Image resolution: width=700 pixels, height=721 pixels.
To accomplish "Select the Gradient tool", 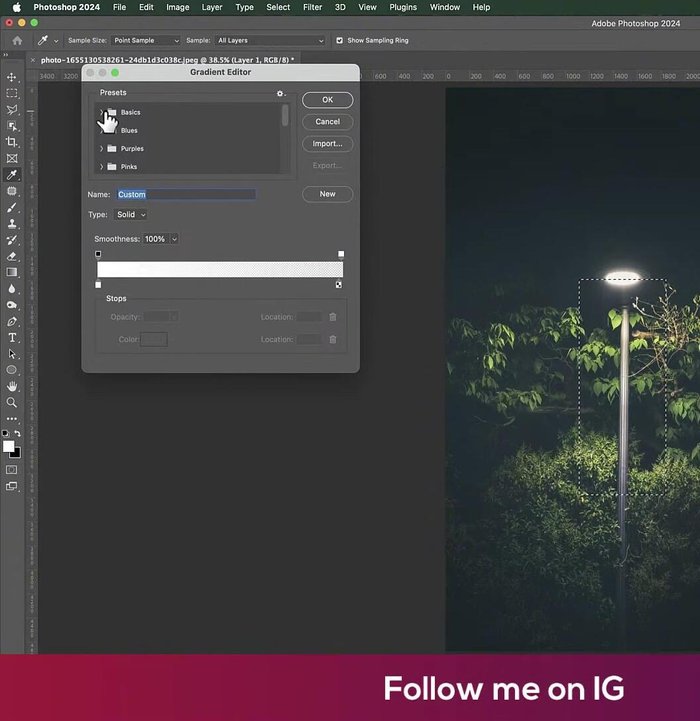I will click(x=12, y=272).
